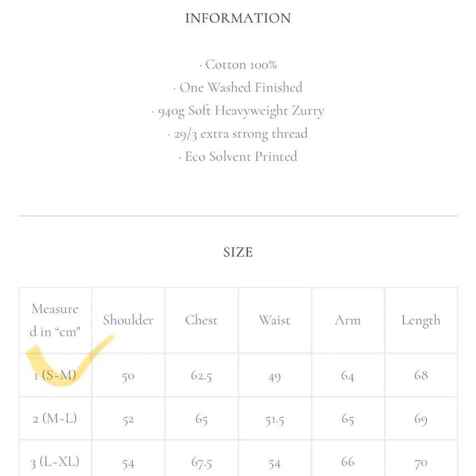The width and height of the screenshot is (476, 476).
Task: Click the Arm column header
Action: (x=348, y=320)
